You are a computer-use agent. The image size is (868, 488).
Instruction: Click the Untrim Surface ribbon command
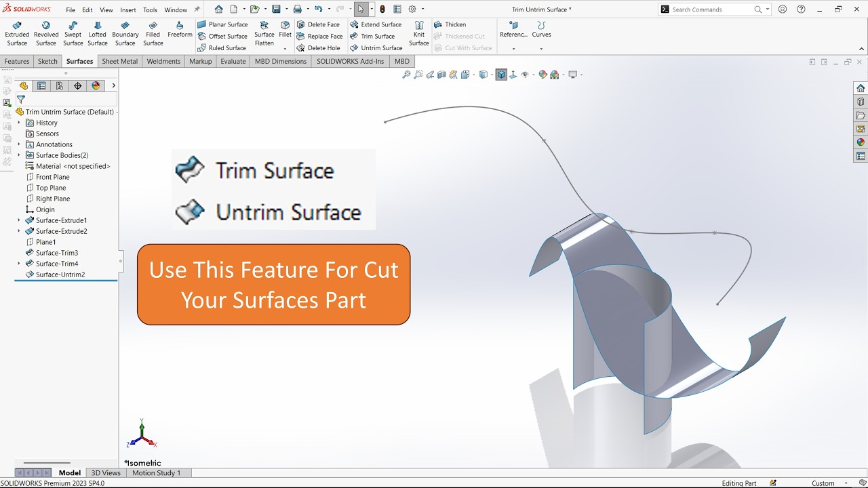(376, 48)
